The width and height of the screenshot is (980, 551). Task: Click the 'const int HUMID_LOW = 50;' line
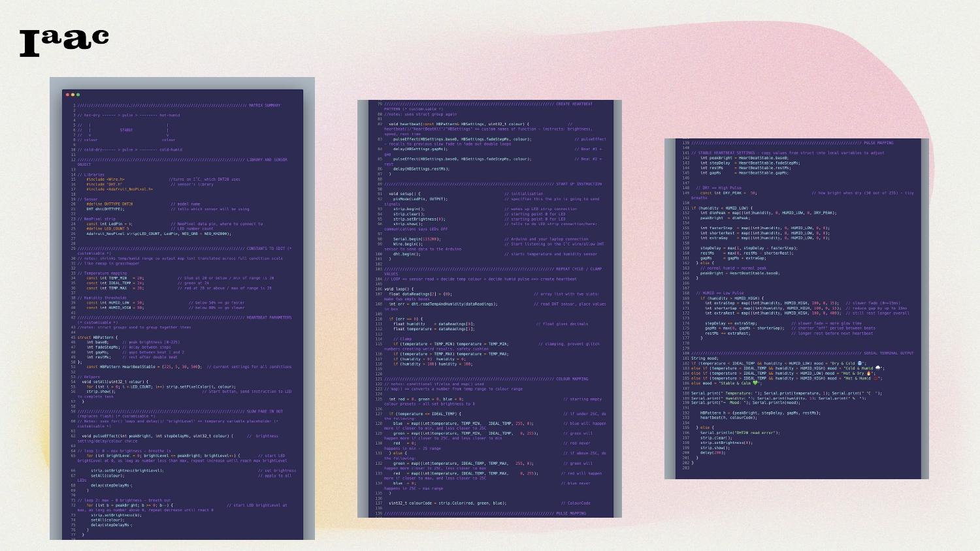pyautogui.click(x=115, y=303)
